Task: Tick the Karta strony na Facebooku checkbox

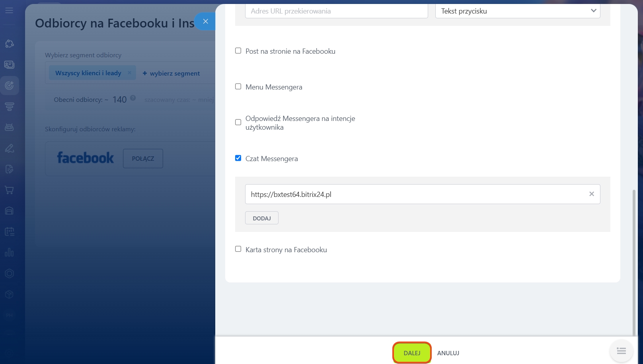Action: (x=238, y=249)
